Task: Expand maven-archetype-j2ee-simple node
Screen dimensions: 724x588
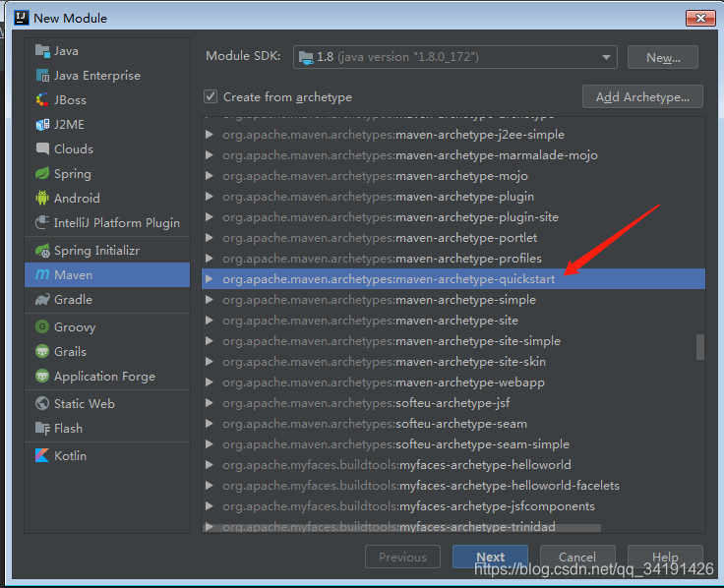Action: [210, 135]
